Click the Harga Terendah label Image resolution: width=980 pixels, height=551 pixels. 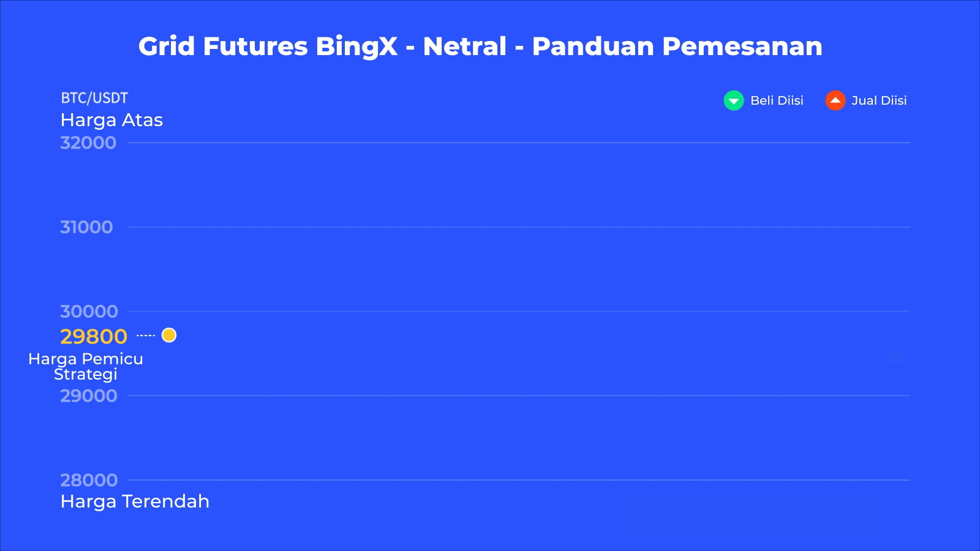pyautogui.click(x=135, y=501)
